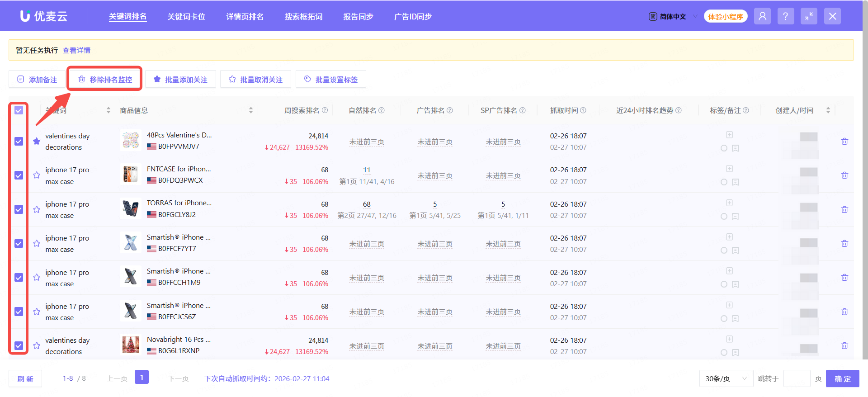Screen dimensions: 868x397
Task: Toggle the select-all header checkbox
Action: (19, 110)
